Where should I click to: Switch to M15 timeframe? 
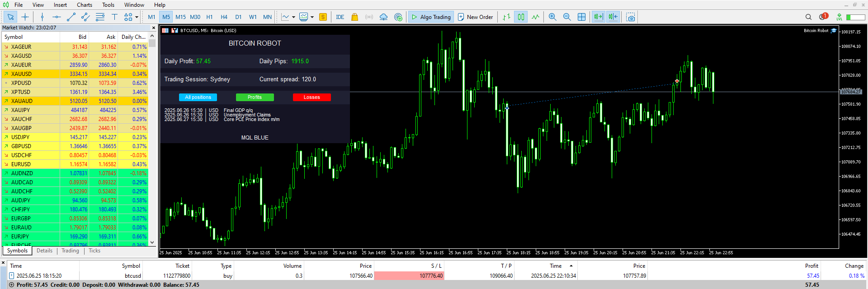pos(180,17)
